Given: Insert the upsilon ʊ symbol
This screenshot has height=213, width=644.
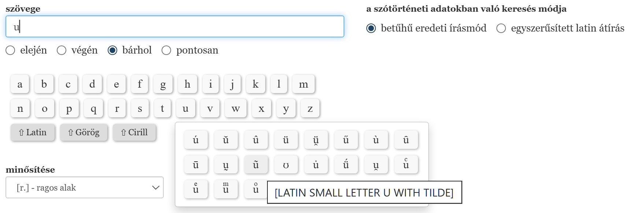Looking at the screenshot, I should [286, 165].
